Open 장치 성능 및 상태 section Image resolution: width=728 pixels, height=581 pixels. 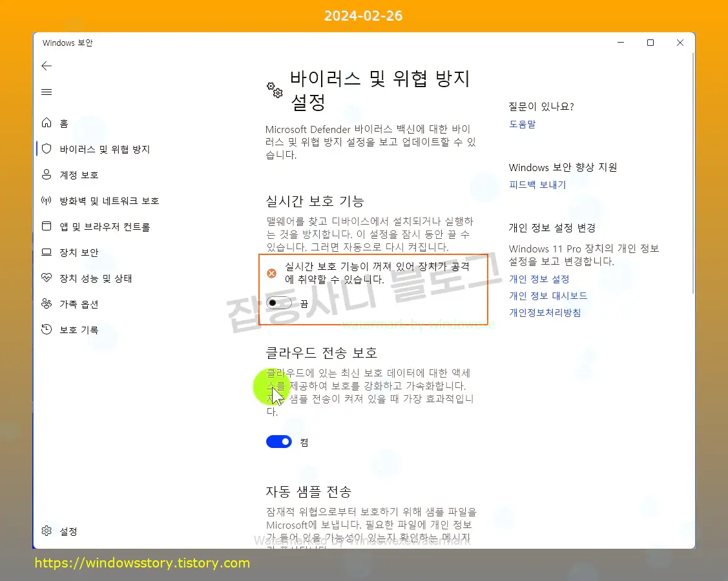(96, 278)
